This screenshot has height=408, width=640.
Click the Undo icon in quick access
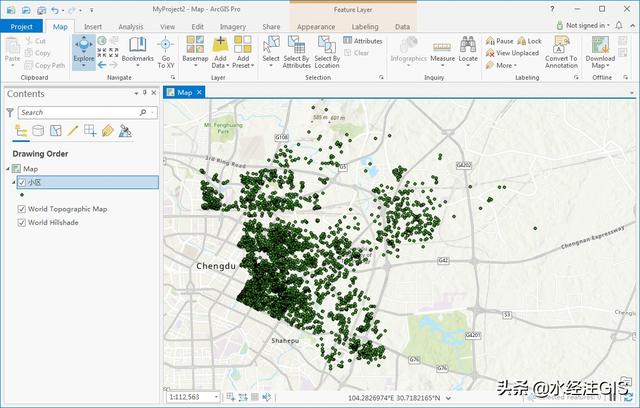coord(55,10)
